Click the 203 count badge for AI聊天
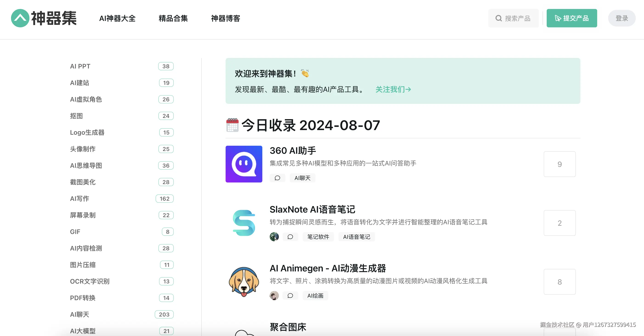Viewport: 644px width, 336px height. pyautogui.click(x=164, y=314)
